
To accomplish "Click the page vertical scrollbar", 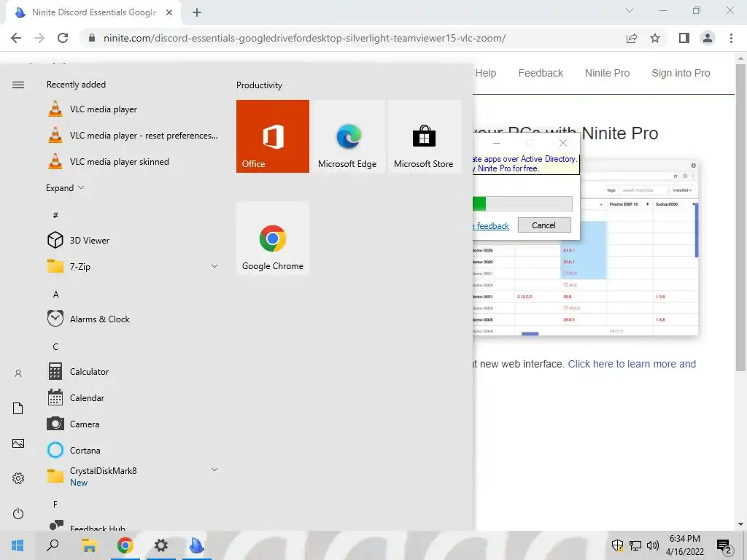I will [740, 216].
